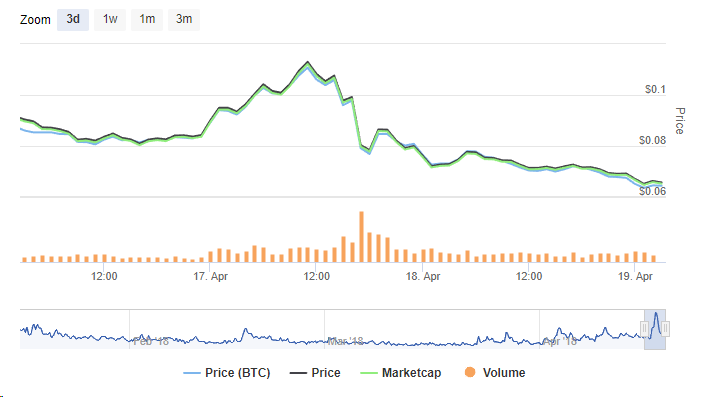The height and width of the screenshot is (397, 701).
Task: Click the Feb '18 area in navigator
Action: 151,342
